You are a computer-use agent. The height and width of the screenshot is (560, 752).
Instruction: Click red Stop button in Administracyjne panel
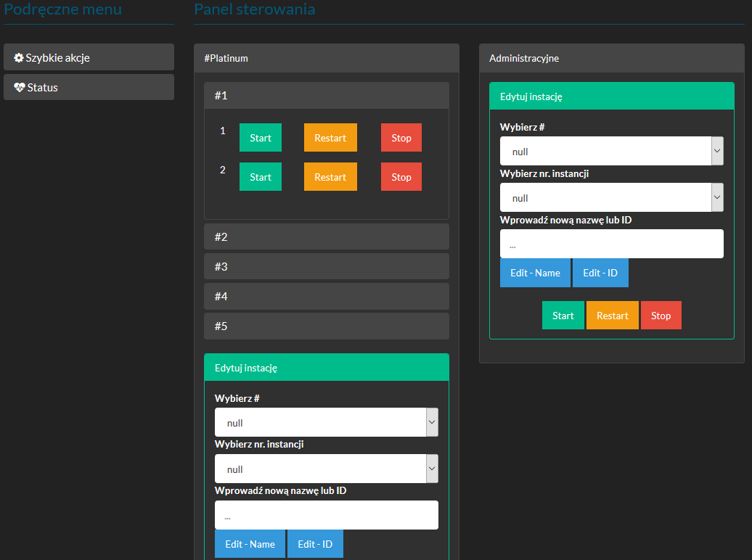(661, 316)
